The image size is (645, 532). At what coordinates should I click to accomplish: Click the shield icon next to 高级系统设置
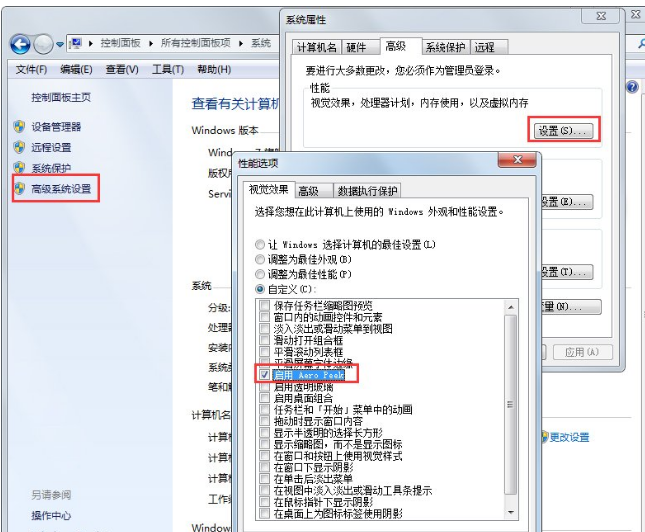coord(19,188)
